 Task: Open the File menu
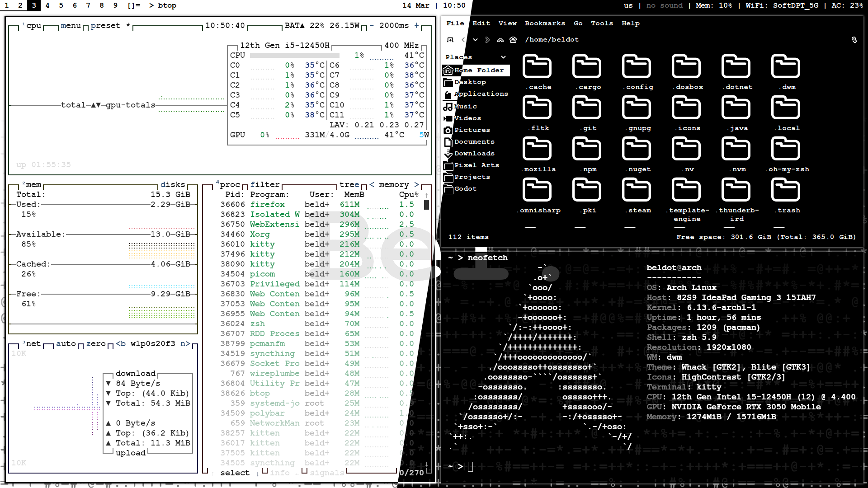tap(455, 23)
